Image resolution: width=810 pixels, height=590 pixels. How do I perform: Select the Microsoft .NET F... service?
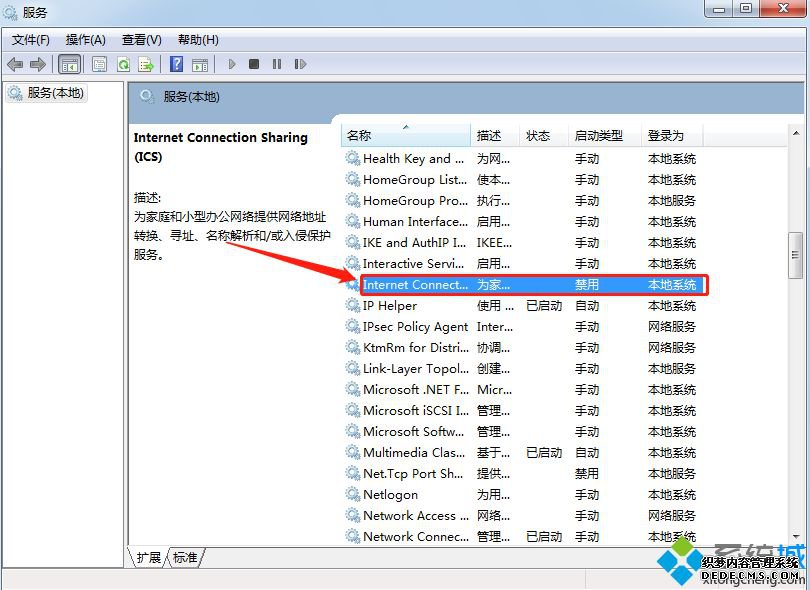point(522,390)
